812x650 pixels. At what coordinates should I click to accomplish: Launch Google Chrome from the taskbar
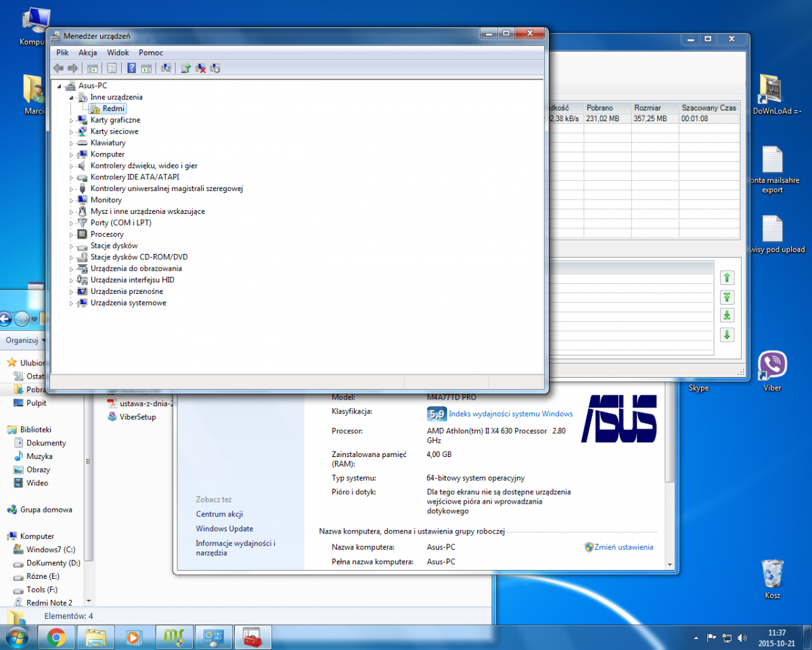56,637
